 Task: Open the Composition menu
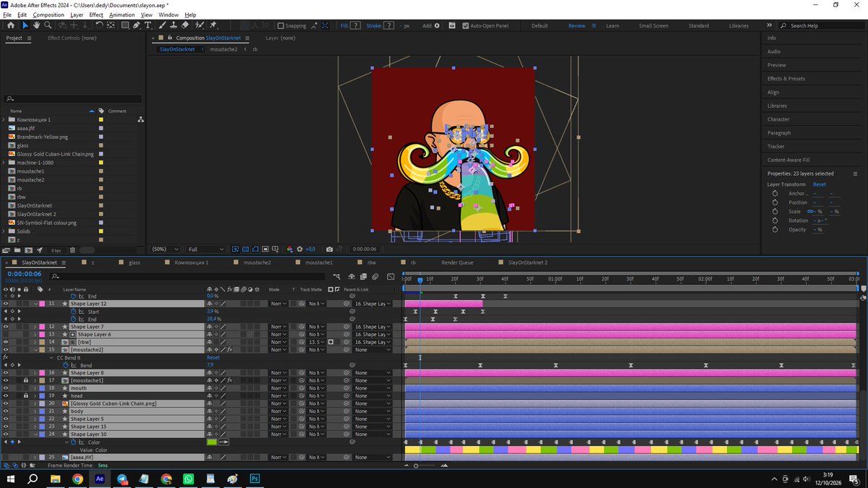point(48,14)
